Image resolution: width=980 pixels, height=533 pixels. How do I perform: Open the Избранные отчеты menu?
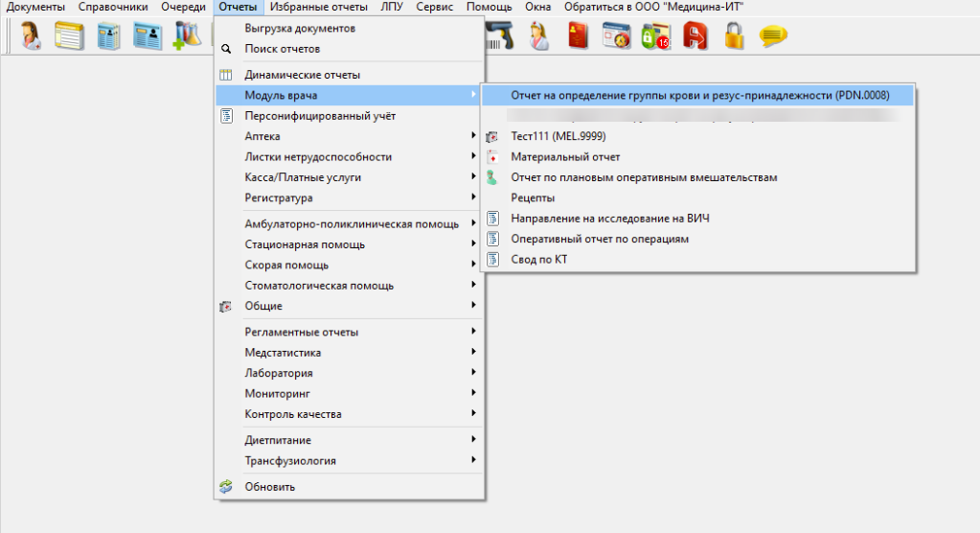coord(319,7)
